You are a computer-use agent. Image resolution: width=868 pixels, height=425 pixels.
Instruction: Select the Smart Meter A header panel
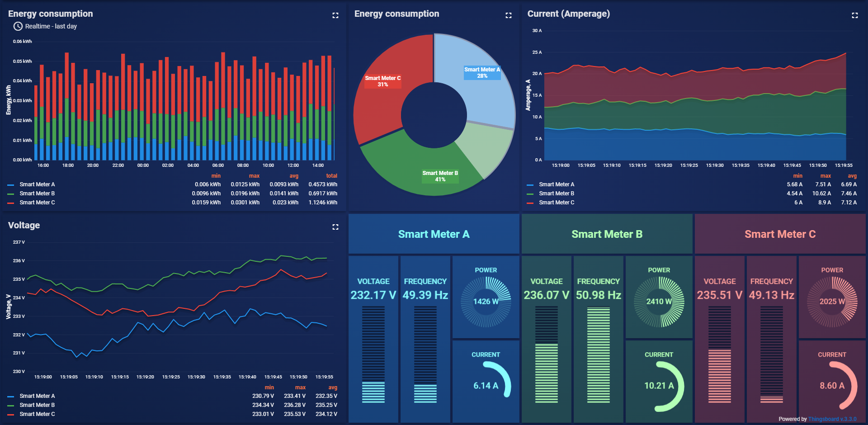434,234
